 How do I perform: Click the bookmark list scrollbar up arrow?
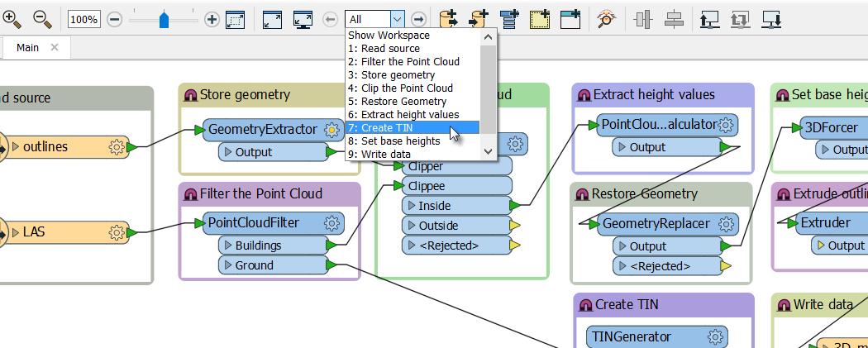point(489,37)
